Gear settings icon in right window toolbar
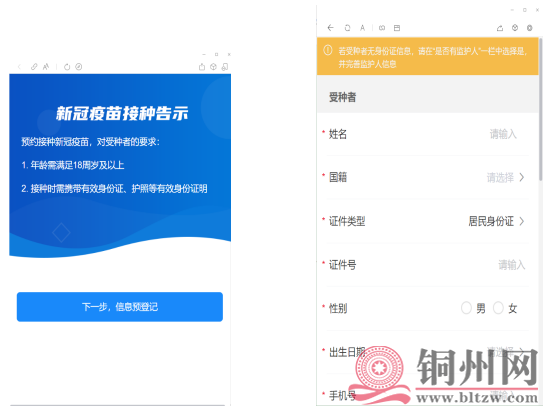Image resolution: width=551 pixels, height=411 pixels. [x=530, y=28]
